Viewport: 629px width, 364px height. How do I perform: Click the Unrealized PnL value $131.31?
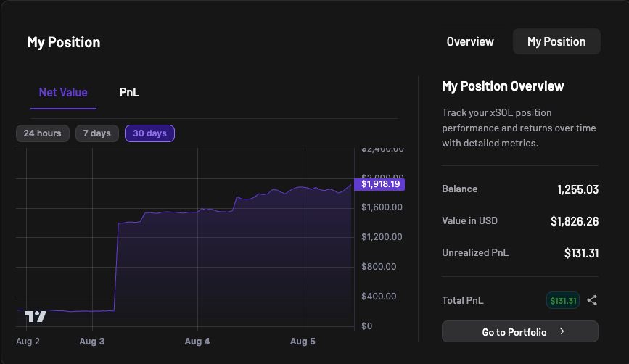[x=581, y=253]
